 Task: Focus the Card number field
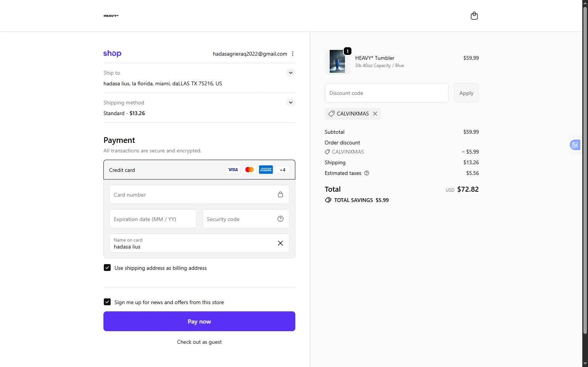199,194
